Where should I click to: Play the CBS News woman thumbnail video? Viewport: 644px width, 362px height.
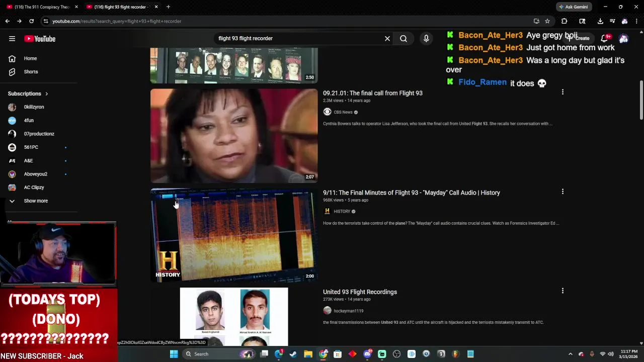(x=234, y=136)
